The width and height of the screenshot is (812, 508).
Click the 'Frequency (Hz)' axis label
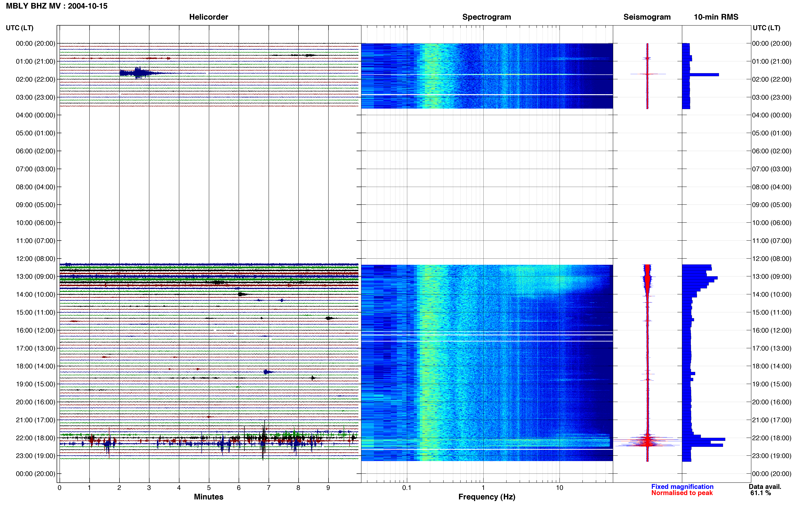tap(487, 497)
